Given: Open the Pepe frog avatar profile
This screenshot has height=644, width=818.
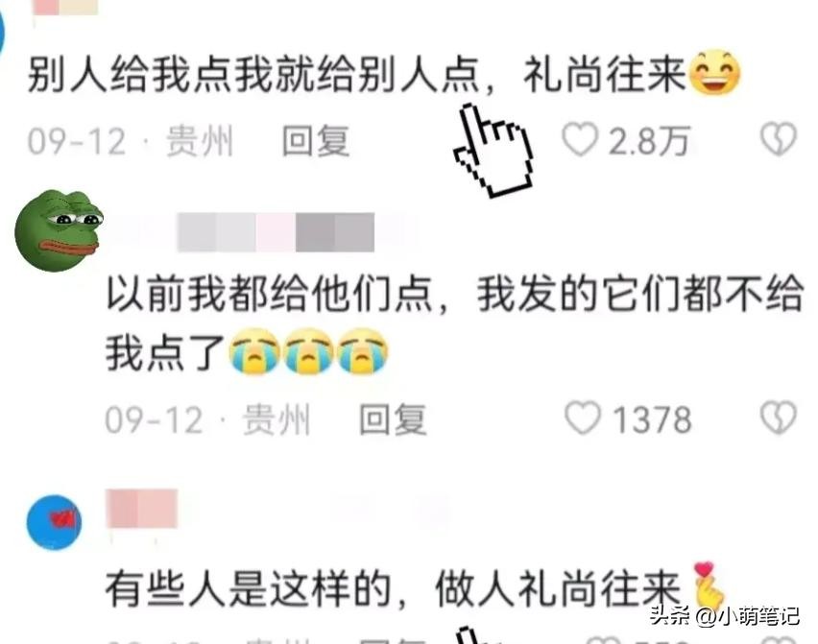Looking at the screenshot, I should click(58, 230).
